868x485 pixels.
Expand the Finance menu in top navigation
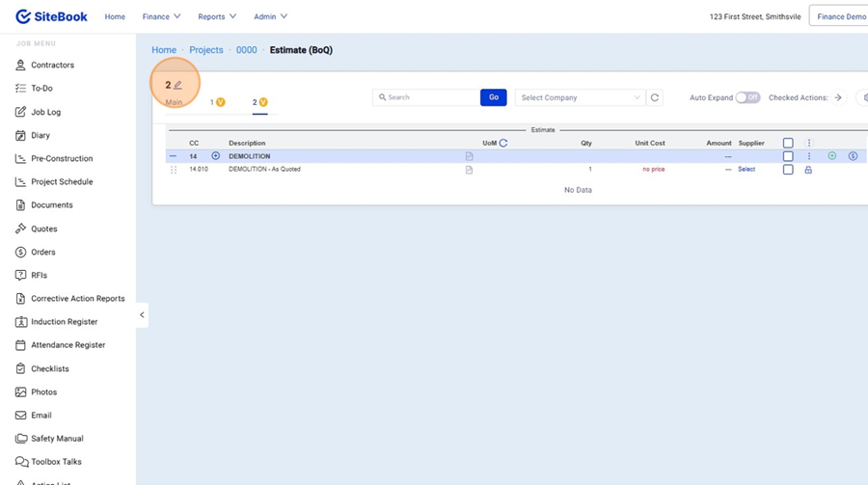point(161,16)
